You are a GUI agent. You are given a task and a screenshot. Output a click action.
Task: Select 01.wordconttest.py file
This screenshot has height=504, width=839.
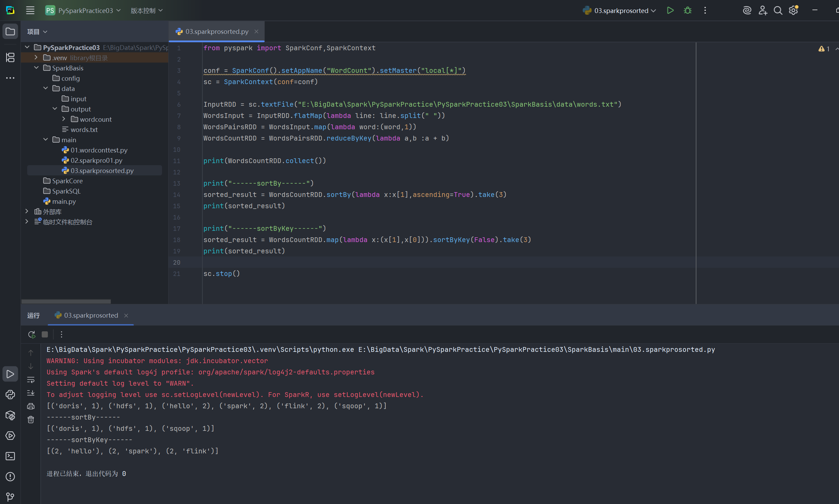click(x=99, y=150)
